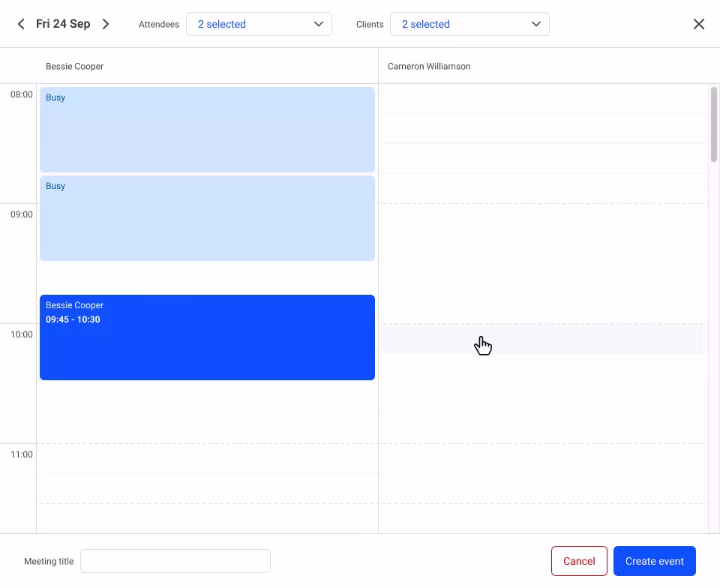Click the Bessie Cooper column header

tap(74, 66)
